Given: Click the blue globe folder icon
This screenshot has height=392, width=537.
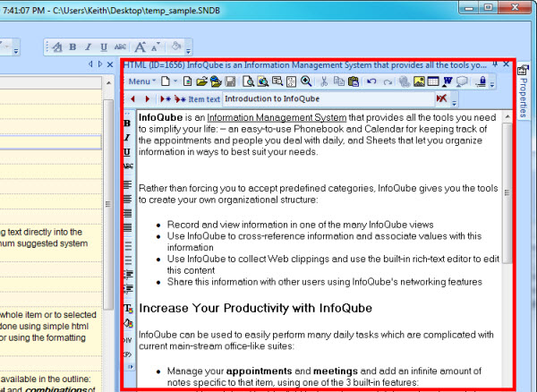Looking at the screenshot, I should [216, 81].
